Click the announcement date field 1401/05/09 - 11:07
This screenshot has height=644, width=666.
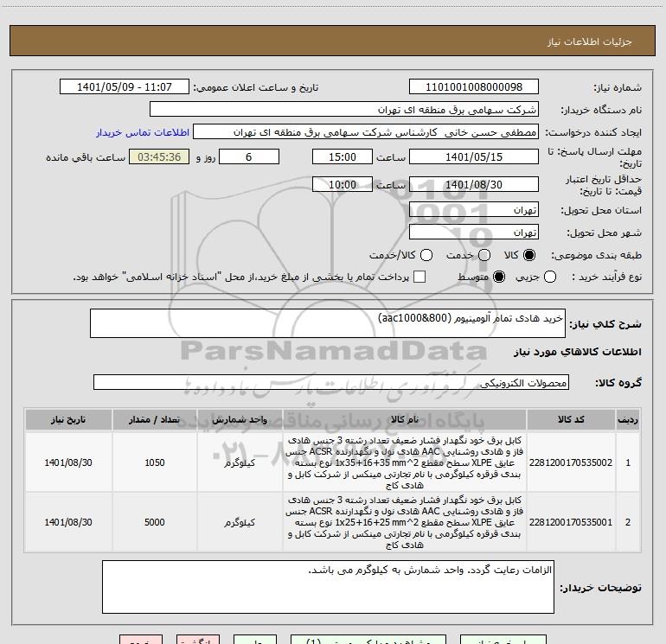[x=125, y=86]
